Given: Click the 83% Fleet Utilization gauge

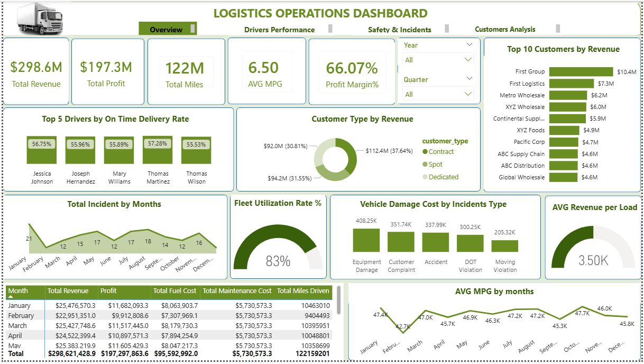Looking at the screenshot, I should click(x=278, y=248).
